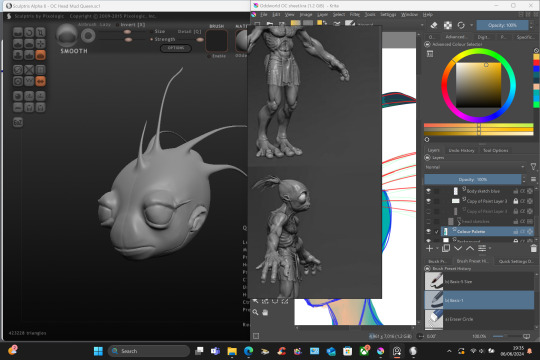Open the File menu in Krita

(264, 15)
